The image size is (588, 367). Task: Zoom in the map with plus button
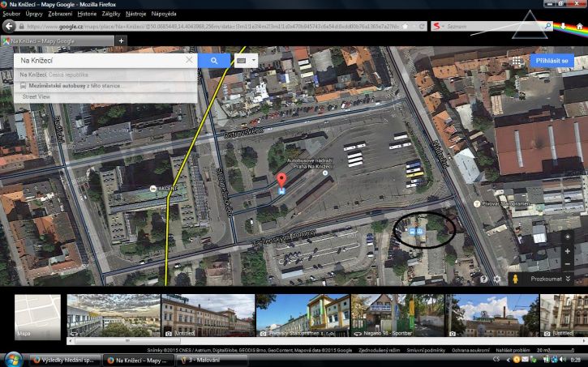[568, 251]
